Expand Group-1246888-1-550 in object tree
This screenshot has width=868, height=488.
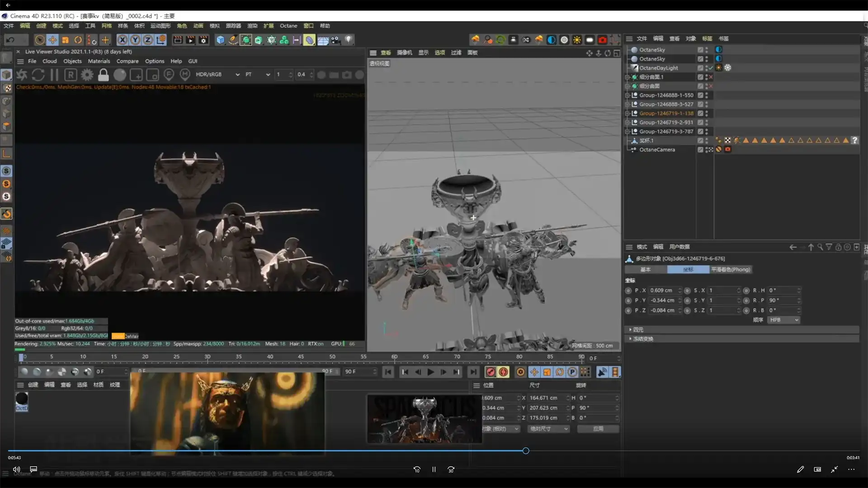(x=627, y=95)
